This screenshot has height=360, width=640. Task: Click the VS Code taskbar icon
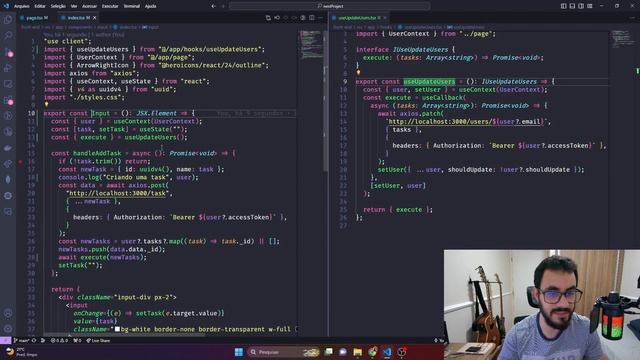(x=387, y=351)
